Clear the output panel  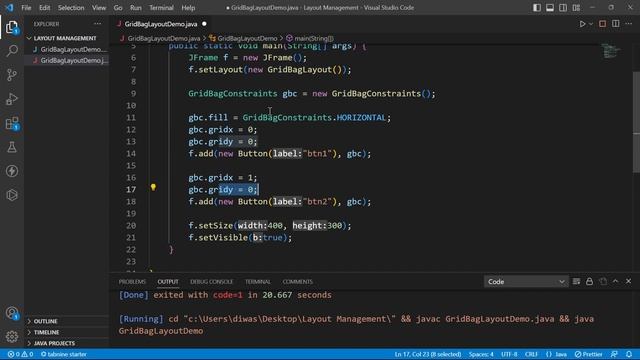coord(576,282)
